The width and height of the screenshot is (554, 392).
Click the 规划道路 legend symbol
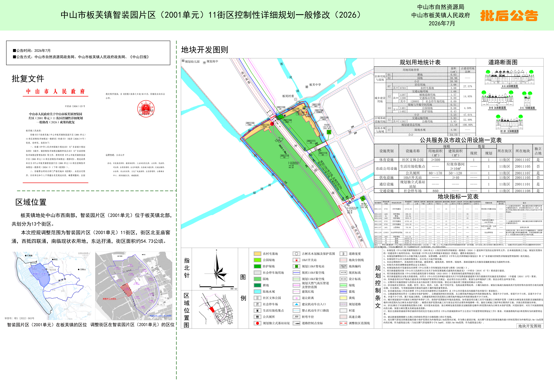(343, 304)
